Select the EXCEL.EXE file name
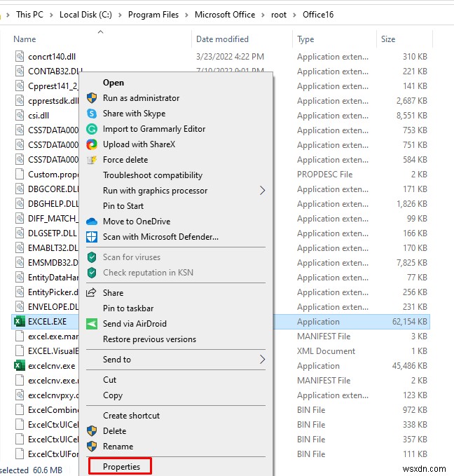Screen dimensions: 454x476 point(48,322)
